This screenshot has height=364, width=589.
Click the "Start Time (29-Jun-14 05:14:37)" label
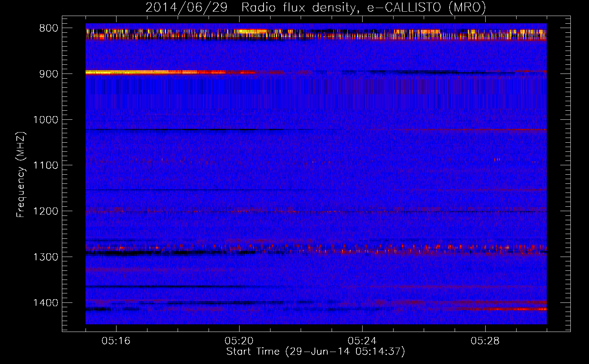pos(316,352)
